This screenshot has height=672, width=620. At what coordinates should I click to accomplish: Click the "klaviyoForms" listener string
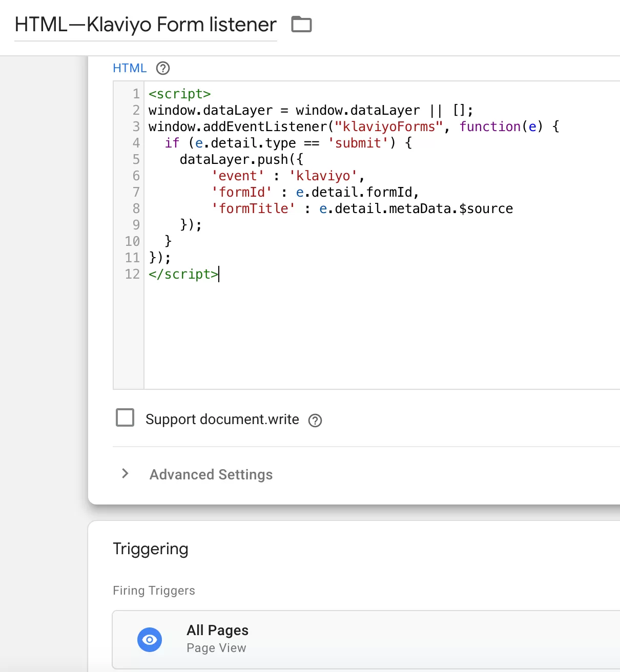coord(388,127)
